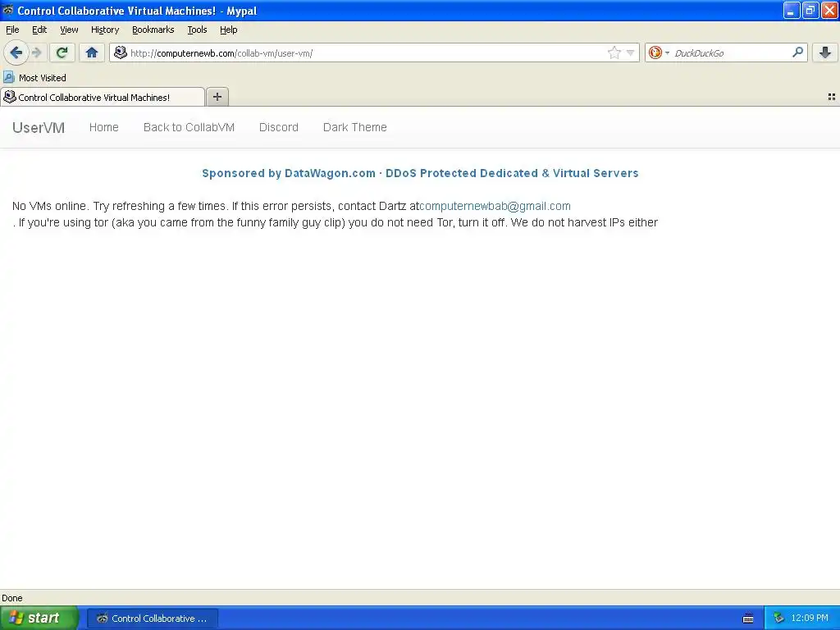Click the magnifier search icon
Viewport: 840px width, 630px height.
pyautogui.click(x=797, y=52)
